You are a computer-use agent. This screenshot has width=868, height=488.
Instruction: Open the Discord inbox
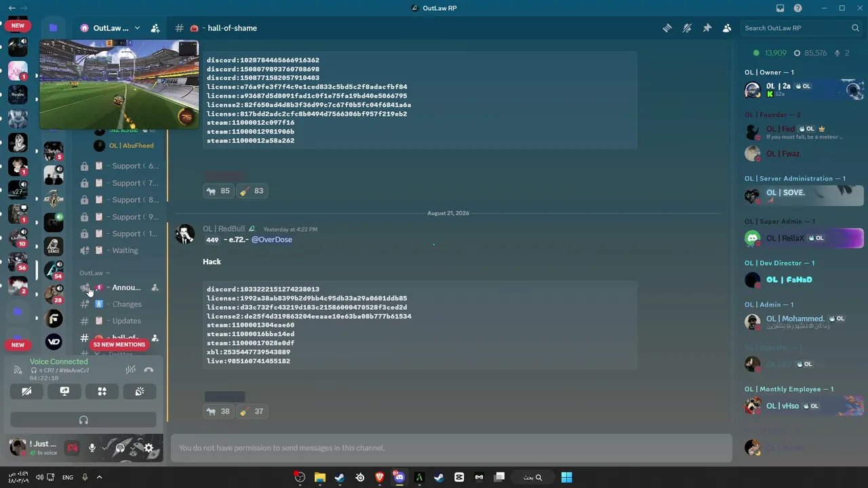[780, 8]
